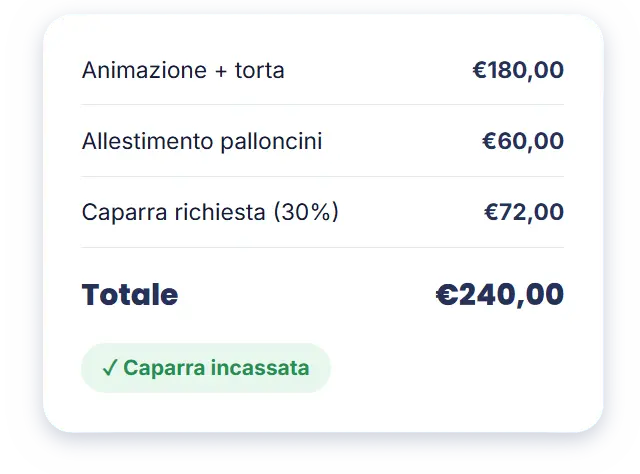Click the euro symbol in the total
This screenshot has width=640, height=474.
point(447,294)
